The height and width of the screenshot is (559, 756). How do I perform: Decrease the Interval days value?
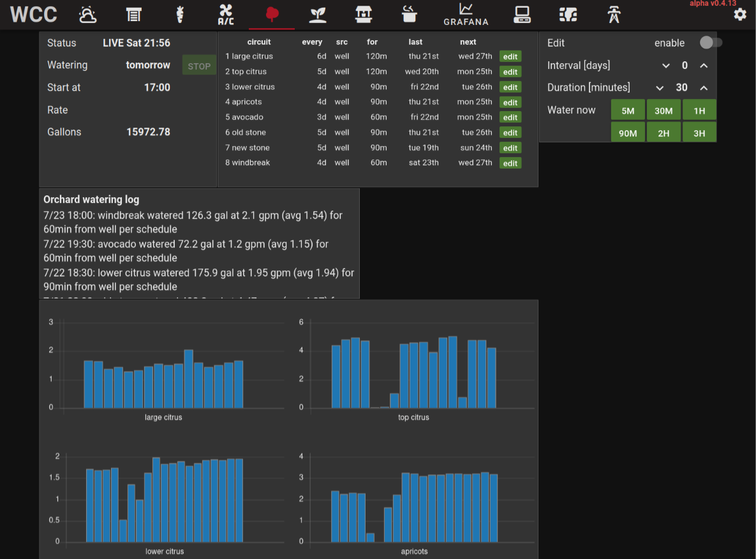click(x=666, y=66)
